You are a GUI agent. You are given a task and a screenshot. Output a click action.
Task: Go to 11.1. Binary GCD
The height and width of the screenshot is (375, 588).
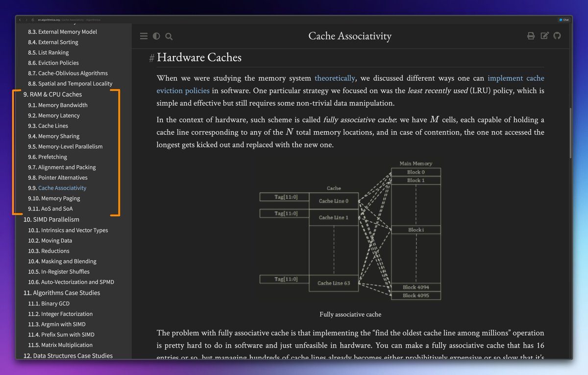[49, 304]
